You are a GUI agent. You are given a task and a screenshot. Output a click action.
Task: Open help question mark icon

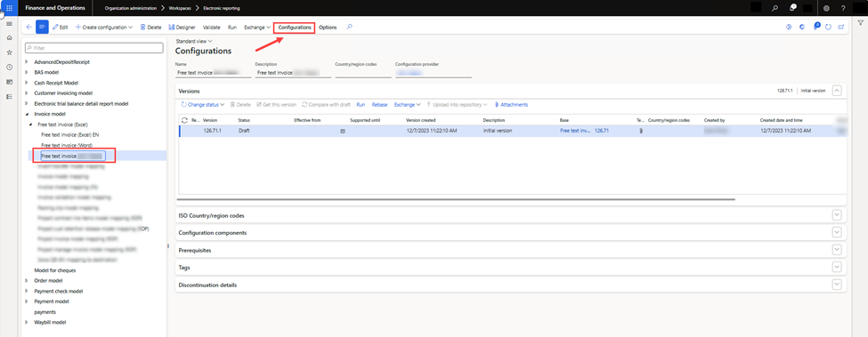pyautogui.click(x=843, y=8)
